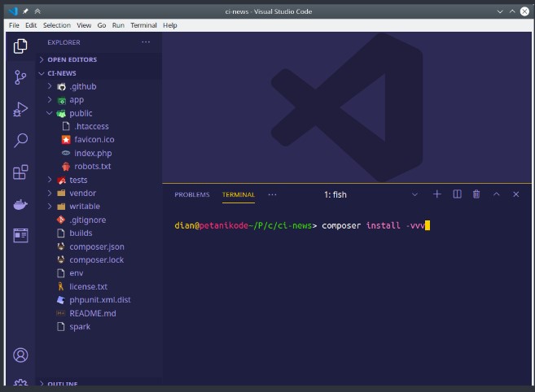The image size is (535, 392).
Task: Kill the terminal with trash icon
Action: pyautogui.click(x=476, y=194)
